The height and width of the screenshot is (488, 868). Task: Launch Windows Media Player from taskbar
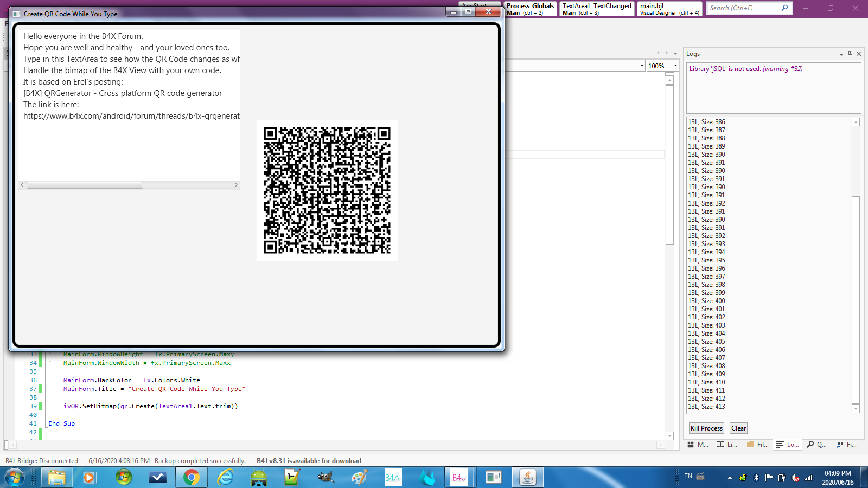point(89,478)
